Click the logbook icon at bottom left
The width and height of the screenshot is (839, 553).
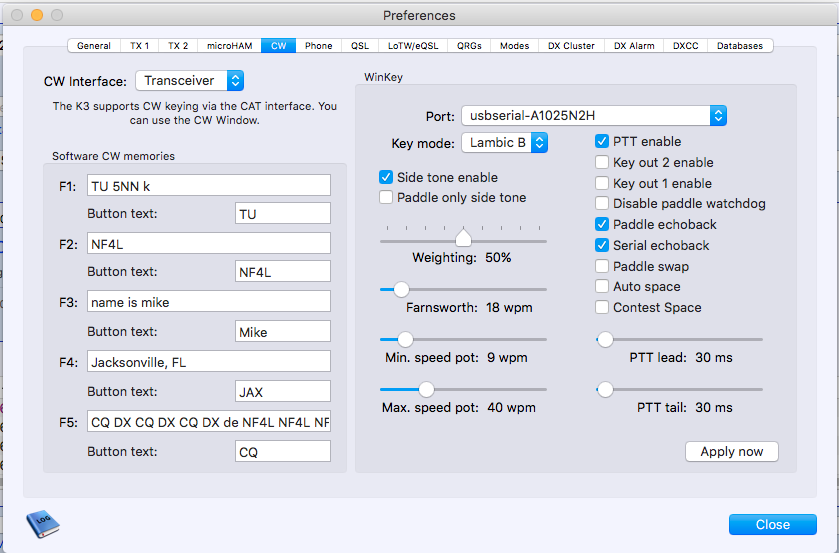point(42,525)
